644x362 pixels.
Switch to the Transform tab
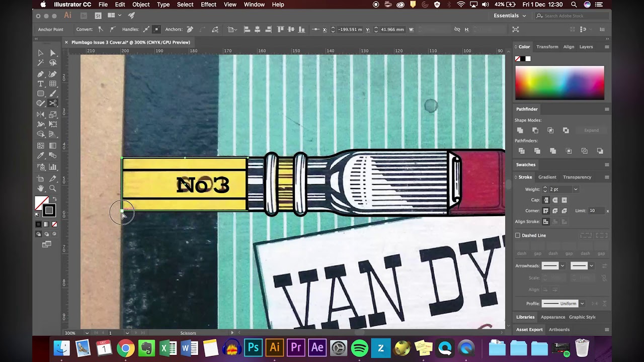[547, 47]
